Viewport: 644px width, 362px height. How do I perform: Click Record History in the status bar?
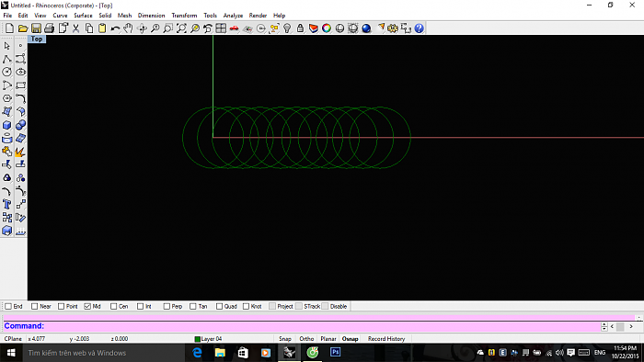(x=386, y=339)
